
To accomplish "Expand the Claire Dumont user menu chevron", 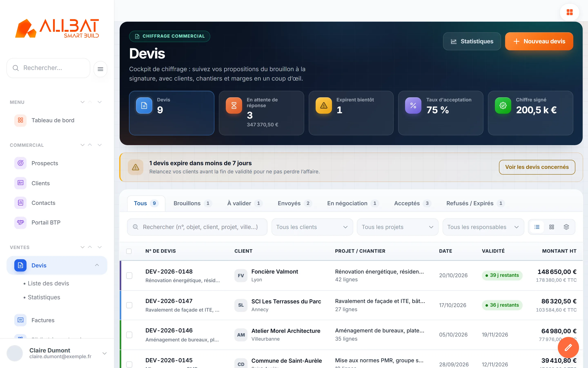I will point(105,353).
